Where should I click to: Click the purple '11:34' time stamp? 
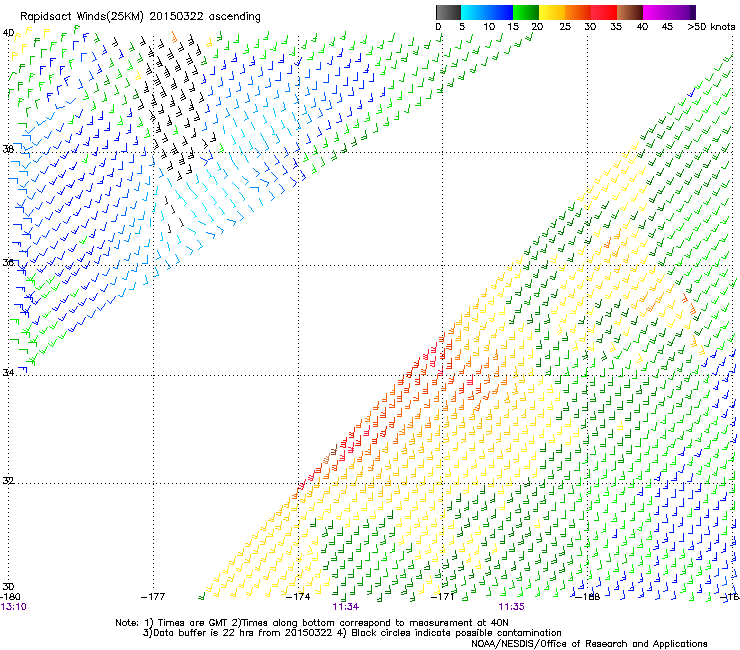click(x=345, y=607)
